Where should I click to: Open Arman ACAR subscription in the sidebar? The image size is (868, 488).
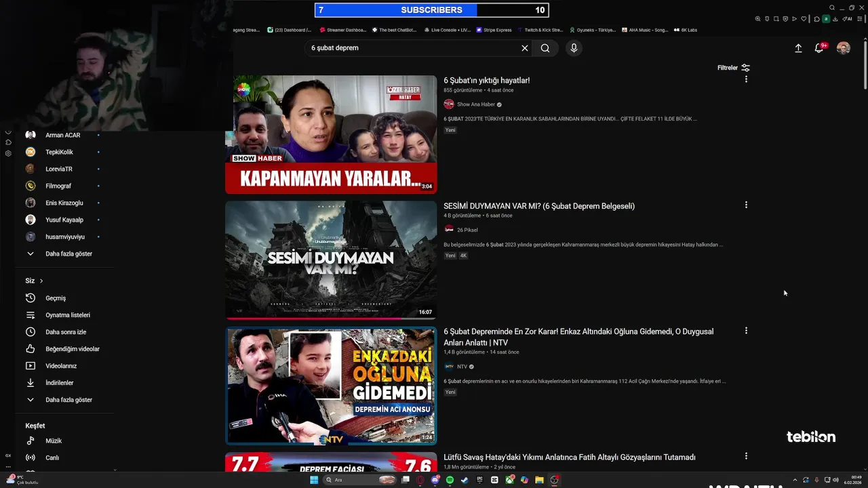[x=63, y=135]
